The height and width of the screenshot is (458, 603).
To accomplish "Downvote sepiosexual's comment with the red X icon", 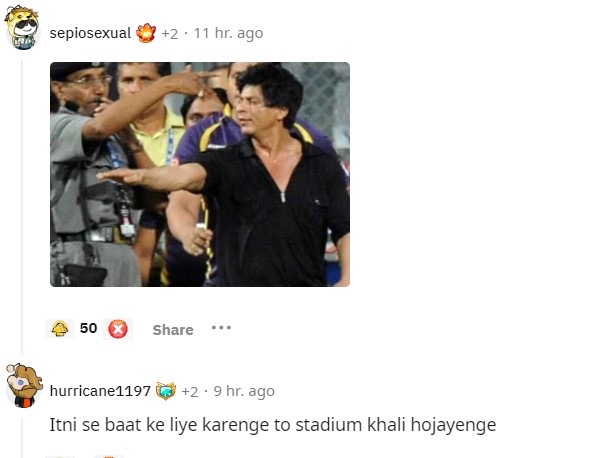I will click(118, 329).
